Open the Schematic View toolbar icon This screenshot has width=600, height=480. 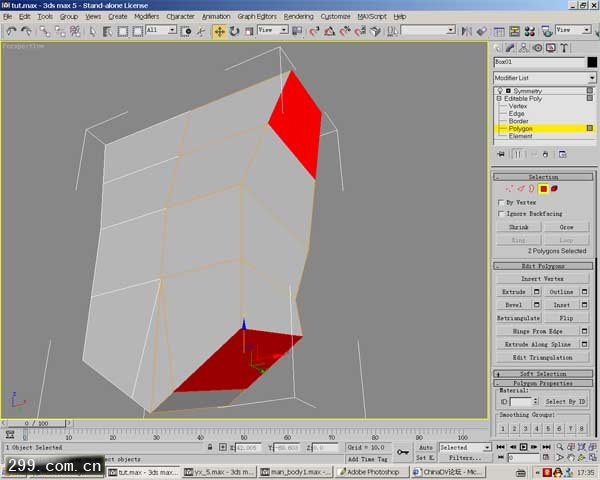pyautogui.click(x=515, y=31)
